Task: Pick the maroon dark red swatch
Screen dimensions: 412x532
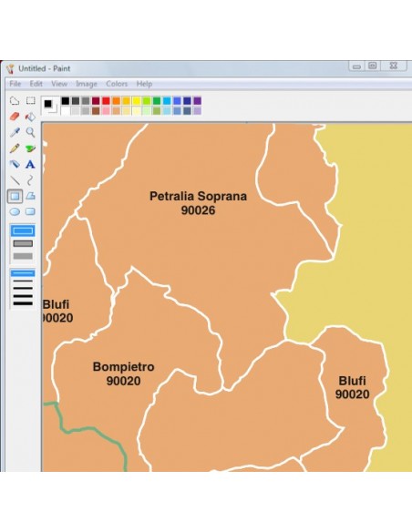Action: tap(96, 101)
